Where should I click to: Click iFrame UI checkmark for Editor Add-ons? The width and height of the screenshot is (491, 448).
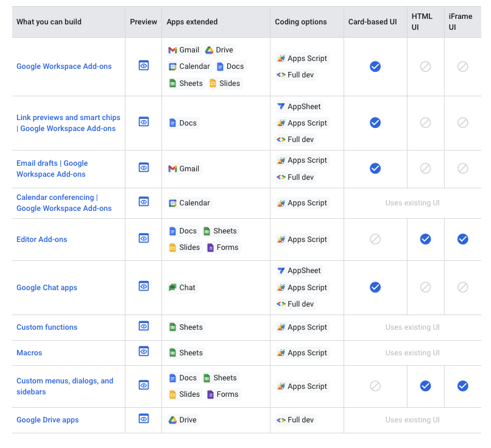(x=462, y=240)
